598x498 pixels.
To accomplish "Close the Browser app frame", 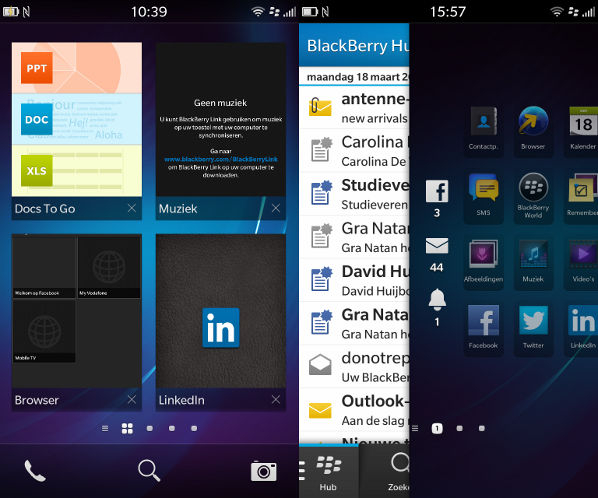I will (132, 400).
